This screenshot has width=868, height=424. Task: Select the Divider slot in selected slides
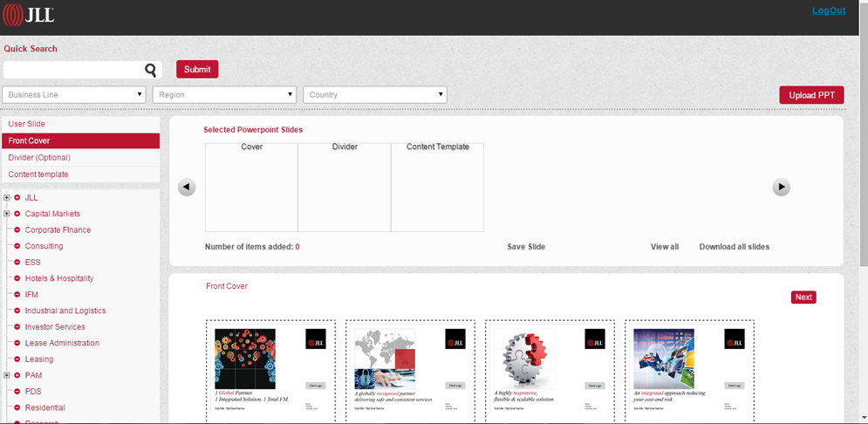(x=345, y=187)
